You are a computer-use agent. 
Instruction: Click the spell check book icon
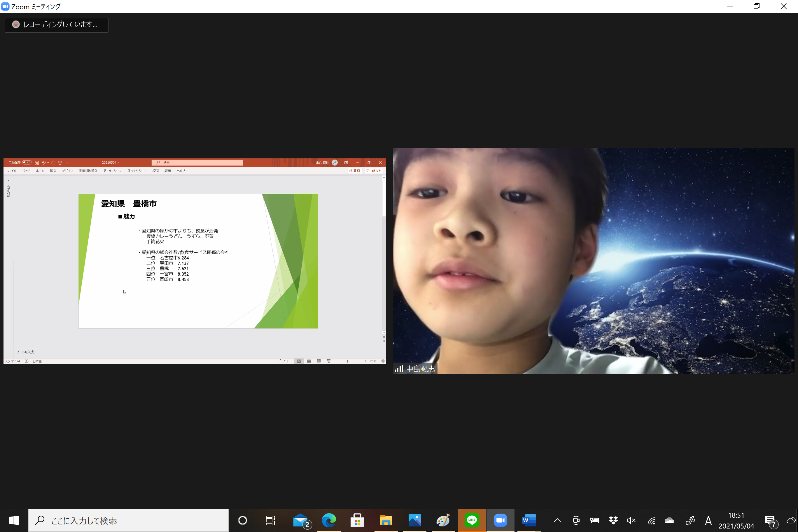(x=27, y=361)
